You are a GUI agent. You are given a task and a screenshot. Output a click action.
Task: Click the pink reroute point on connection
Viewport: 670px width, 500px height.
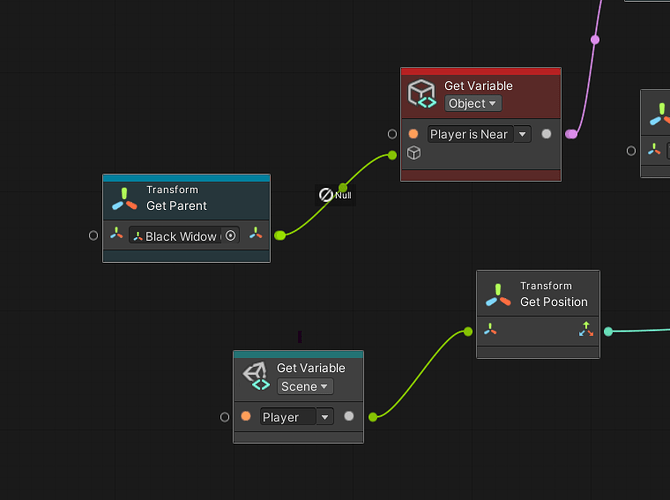click(x=595, y=40)
